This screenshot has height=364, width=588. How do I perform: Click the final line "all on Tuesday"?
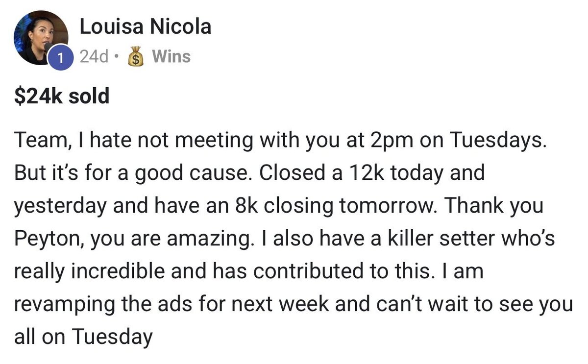pos(83,337)
